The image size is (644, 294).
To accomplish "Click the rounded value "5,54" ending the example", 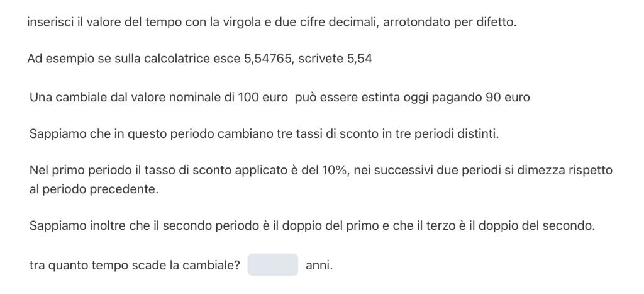I will [x=360, y=59].
